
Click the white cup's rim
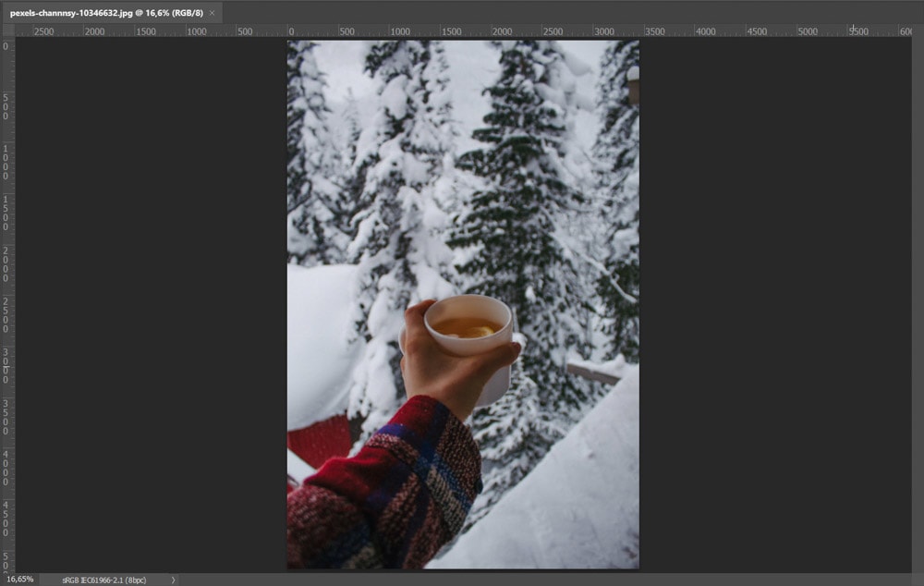(468, 300)
